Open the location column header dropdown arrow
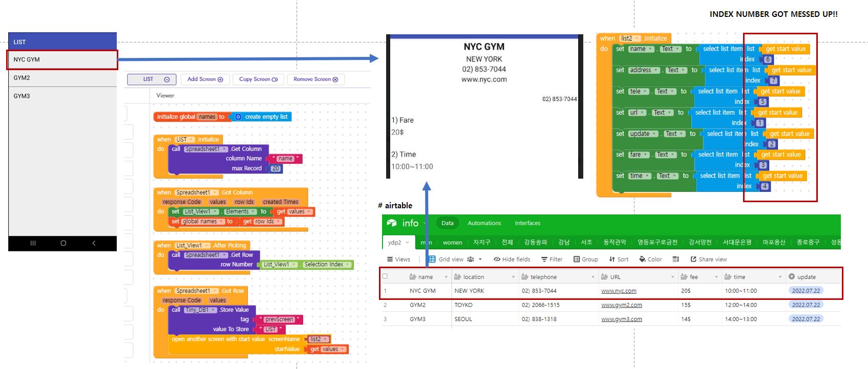This screenshot has width=868, height=369. coord(513,277)
